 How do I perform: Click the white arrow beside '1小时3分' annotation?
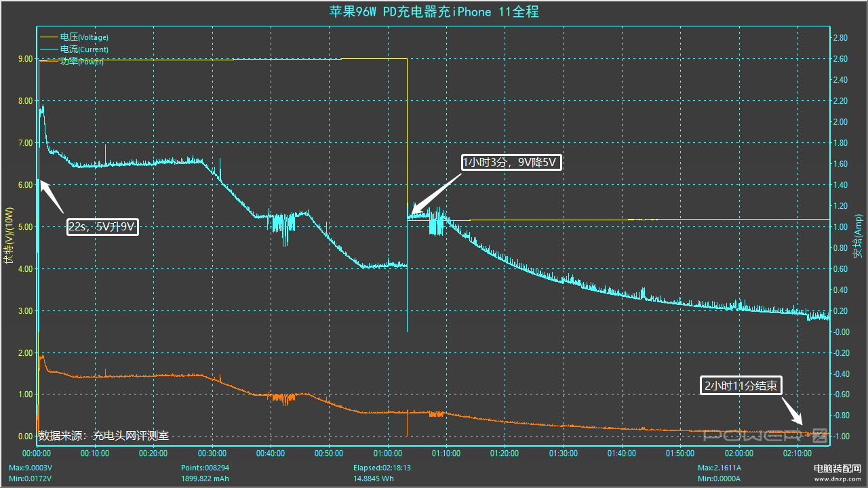point(436,193)
